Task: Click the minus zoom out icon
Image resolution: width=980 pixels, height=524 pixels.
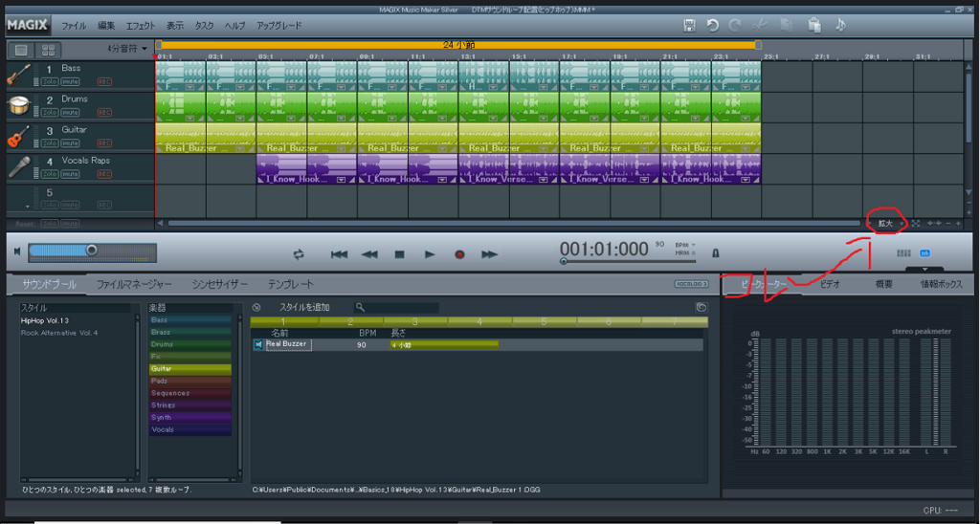Action: click(948, 223)
